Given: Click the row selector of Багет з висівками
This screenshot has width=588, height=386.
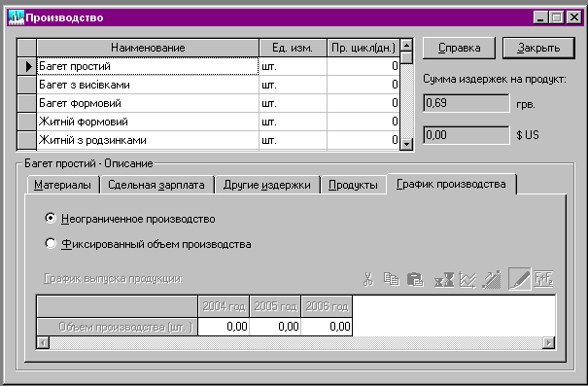Looking at the screenshot, I should click(x=27, y=85).
